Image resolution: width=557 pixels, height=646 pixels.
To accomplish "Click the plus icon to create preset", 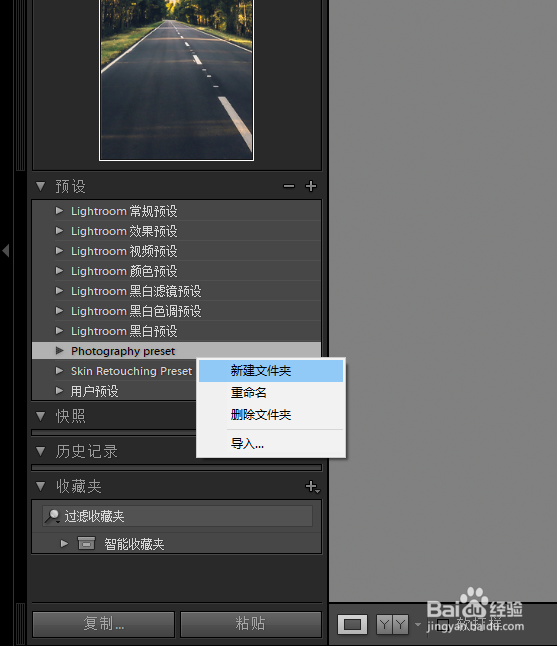I will [311, 186].
